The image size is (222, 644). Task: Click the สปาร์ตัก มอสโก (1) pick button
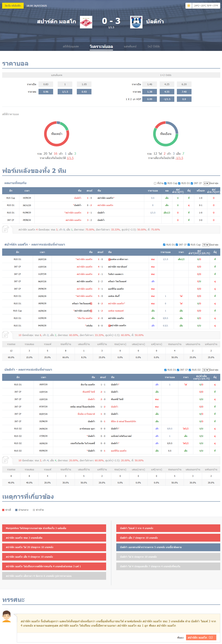201,637
